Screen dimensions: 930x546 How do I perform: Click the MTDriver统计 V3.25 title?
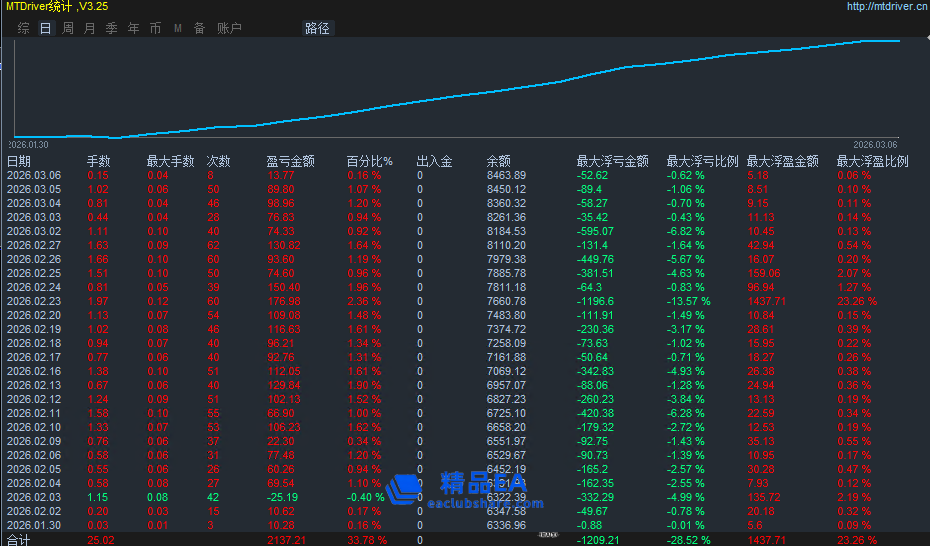(x=58, y=7)
